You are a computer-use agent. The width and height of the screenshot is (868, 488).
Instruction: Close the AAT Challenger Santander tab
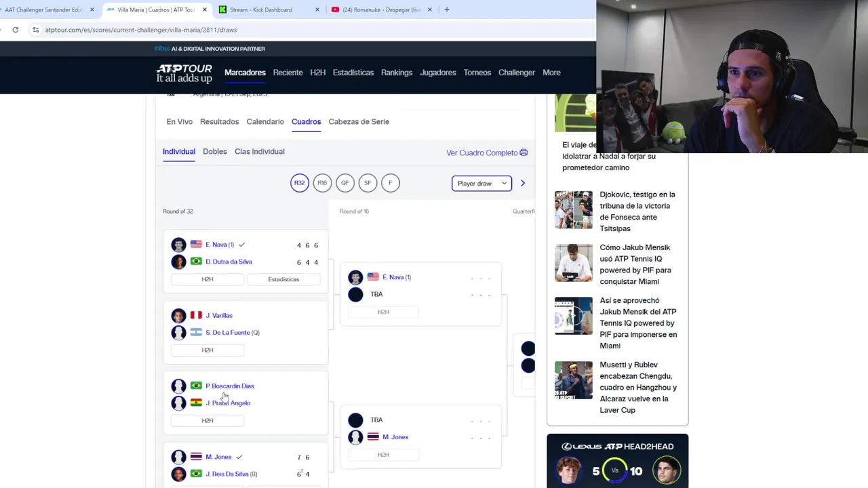tap(94, 9)
